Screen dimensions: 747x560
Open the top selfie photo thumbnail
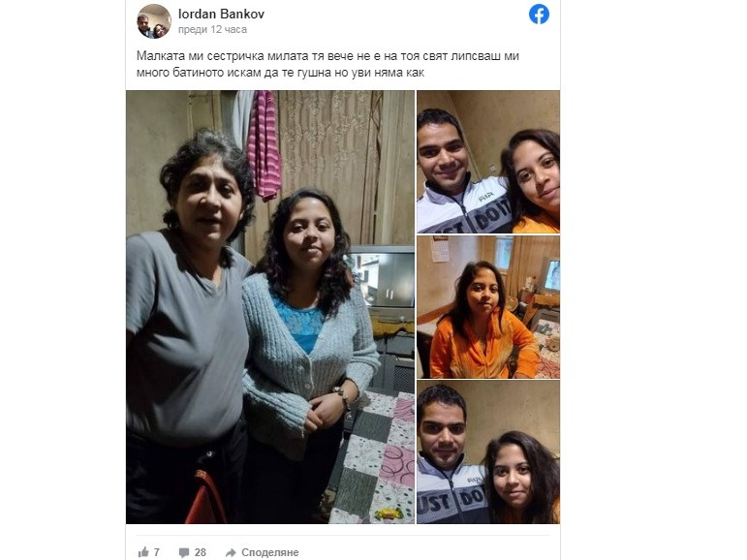(x=488, y=162)
